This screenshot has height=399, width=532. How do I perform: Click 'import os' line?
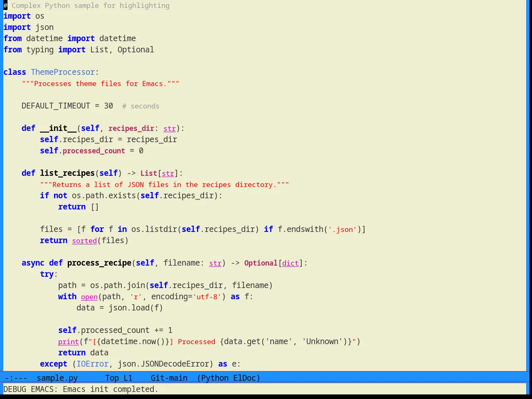[x=24, y=16]
